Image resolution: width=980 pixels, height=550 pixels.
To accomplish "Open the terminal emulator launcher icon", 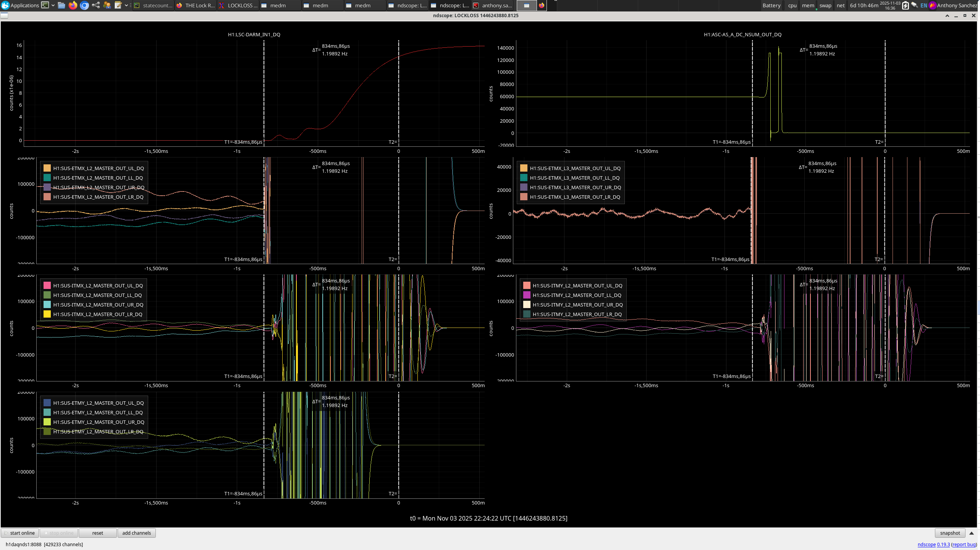I will [45, 5].
